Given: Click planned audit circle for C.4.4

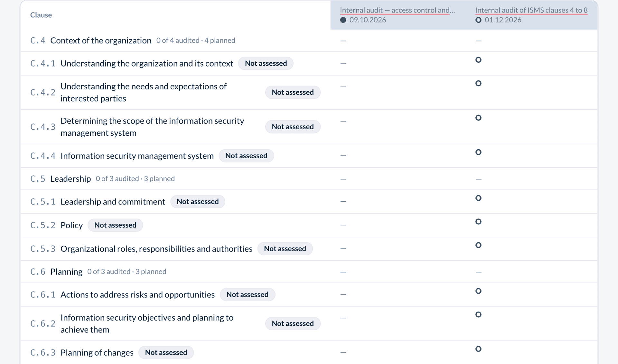Looking at the screenshot, I should pyautogui.click(x=478, y=152).
